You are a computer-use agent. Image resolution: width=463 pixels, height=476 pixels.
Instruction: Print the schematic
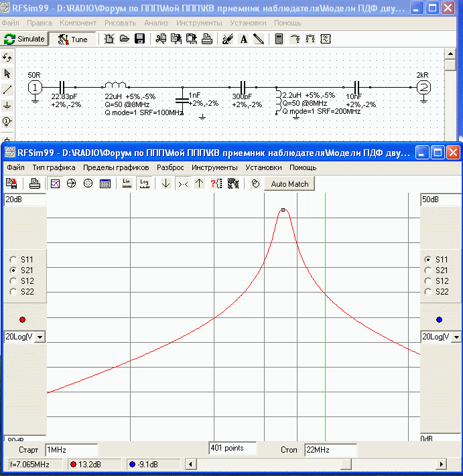coord(207,39)
